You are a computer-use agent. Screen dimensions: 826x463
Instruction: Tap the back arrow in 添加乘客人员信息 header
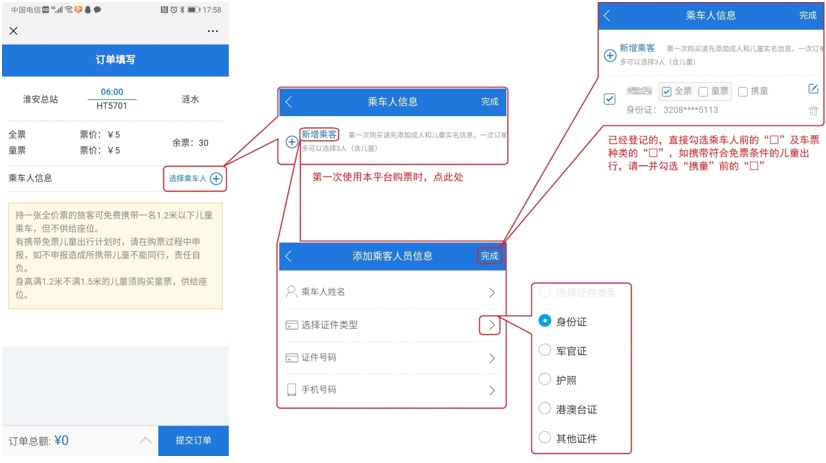[x=290, y=256]
